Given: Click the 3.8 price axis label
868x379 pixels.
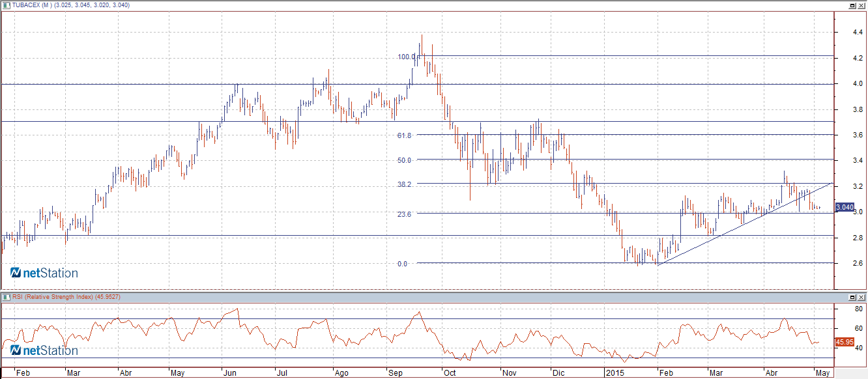Looking at the screenshot, I should [858, 109].
